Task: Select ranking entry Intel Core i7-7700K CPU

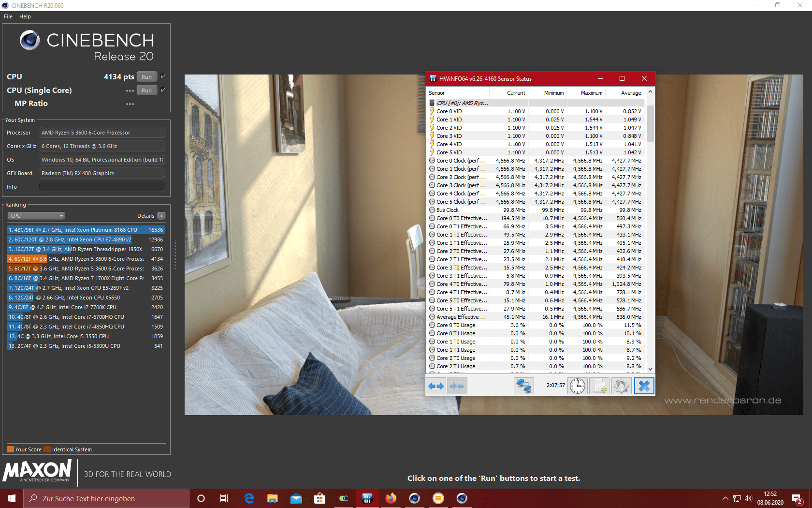Action: [86, 307]
